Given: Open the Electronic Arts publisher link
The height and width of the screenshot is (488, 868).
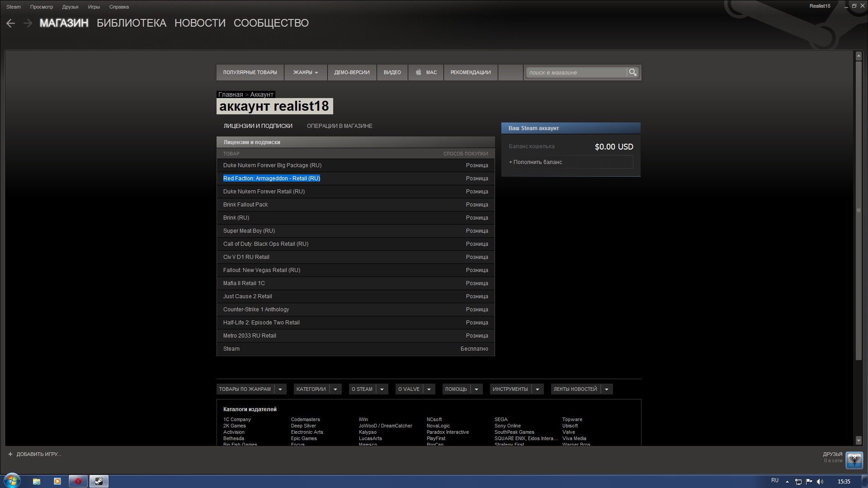Looking at the screenshot, I should click(307, 432).
